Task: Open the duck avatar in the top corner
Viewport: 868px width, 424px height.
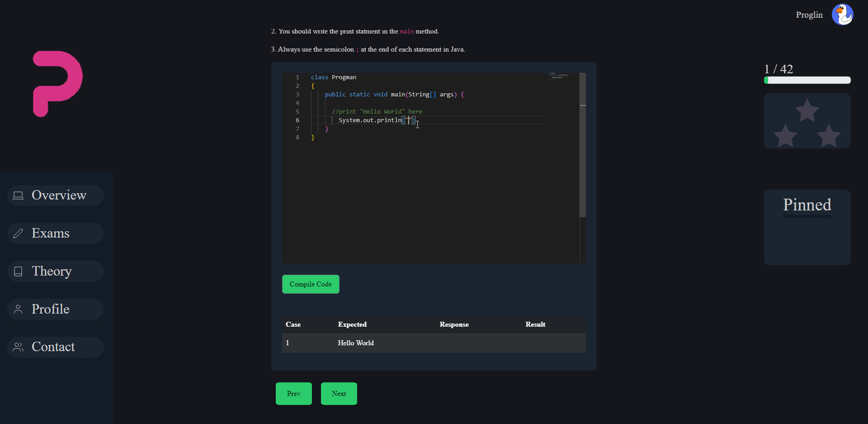Action: (842, 14)
